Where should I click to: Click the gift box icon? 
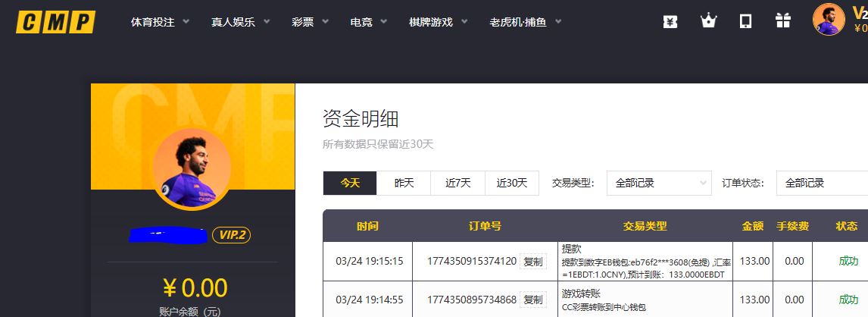click(x=782, y=21)
